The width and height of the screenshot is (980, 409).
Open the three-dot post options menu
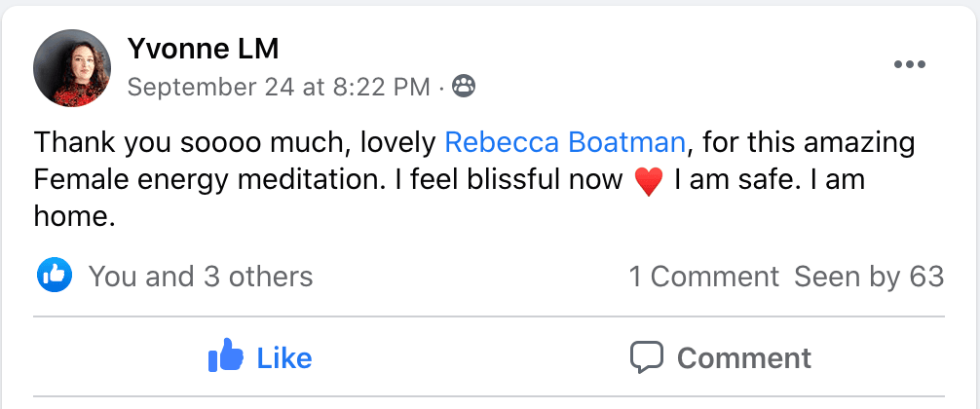(x=909, y=65)
